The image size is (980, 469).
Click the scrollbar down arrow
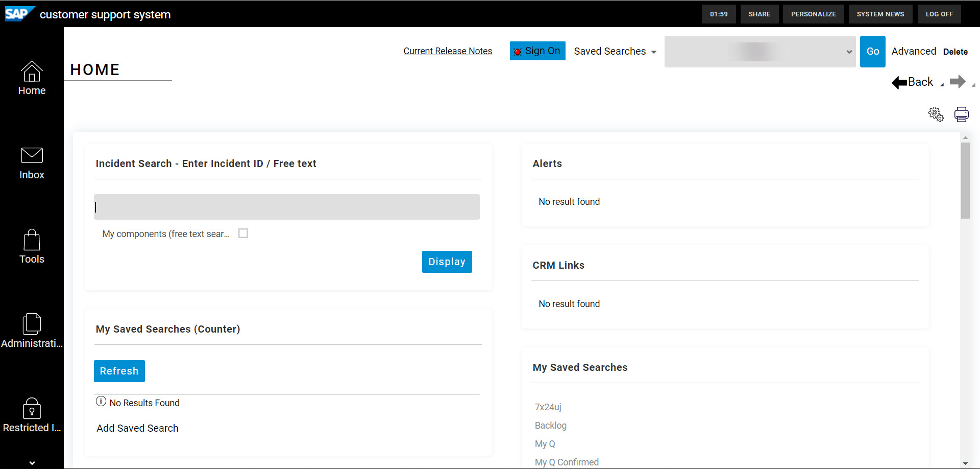pyautogui.click(x=965, y=463)
